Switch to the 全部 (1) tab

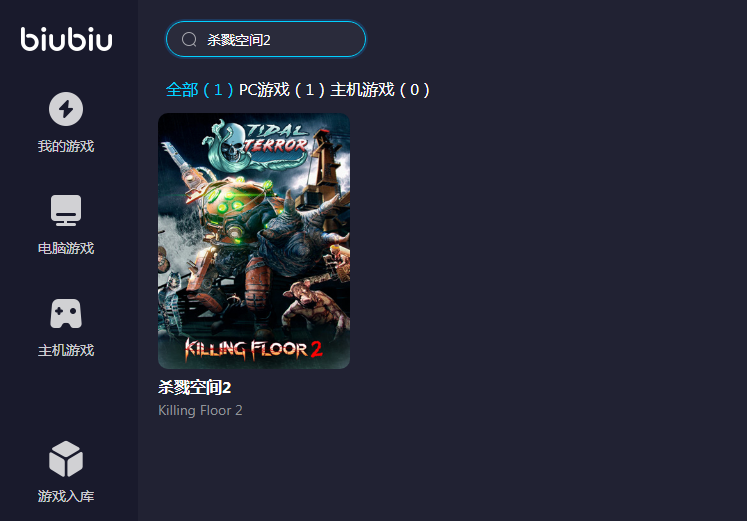click(x=199, y=90)
